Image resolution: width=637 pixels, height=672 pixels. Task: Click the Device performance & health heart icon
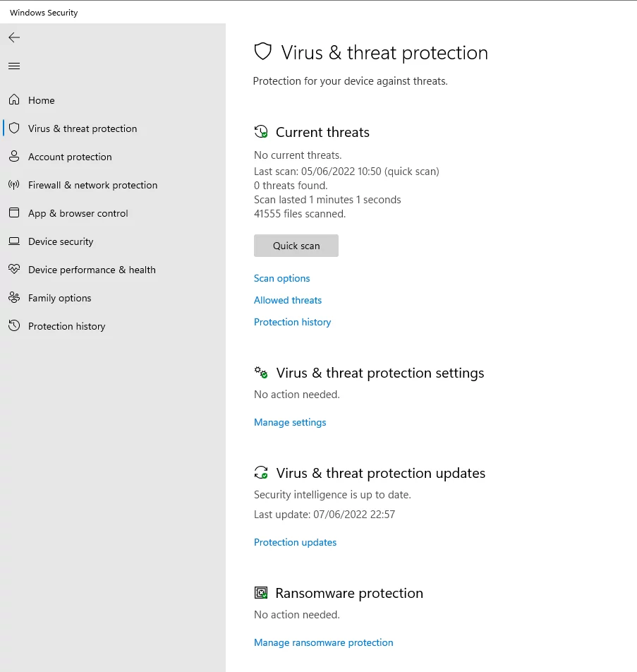[x=14, y=270]
